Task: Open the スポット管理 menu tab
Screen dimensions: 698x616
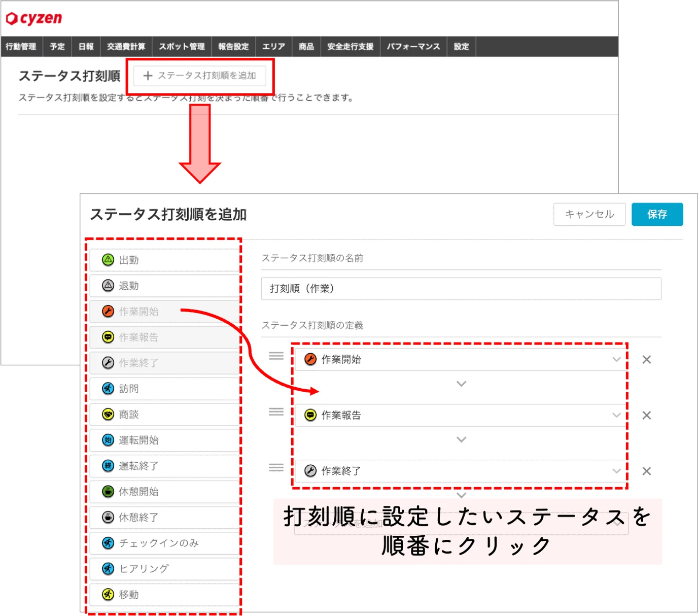Action: coord(182,47)
